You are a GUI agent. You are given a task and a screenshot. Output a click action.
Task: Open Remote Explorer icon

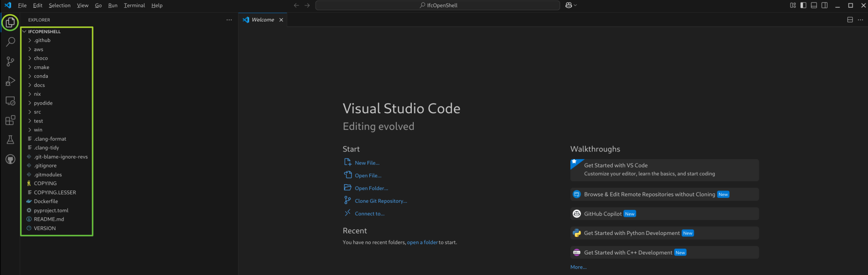pos(10,101)
